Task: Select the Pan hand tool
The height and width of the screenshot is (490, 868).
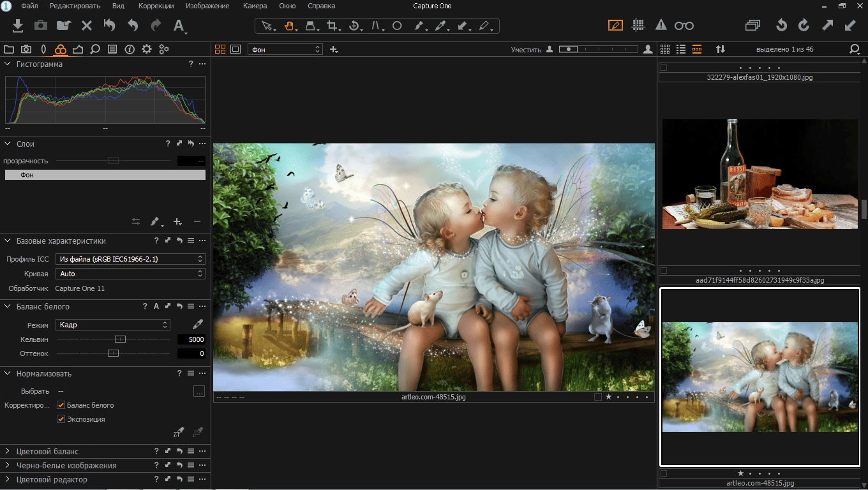Action: (x=289, y=26)
